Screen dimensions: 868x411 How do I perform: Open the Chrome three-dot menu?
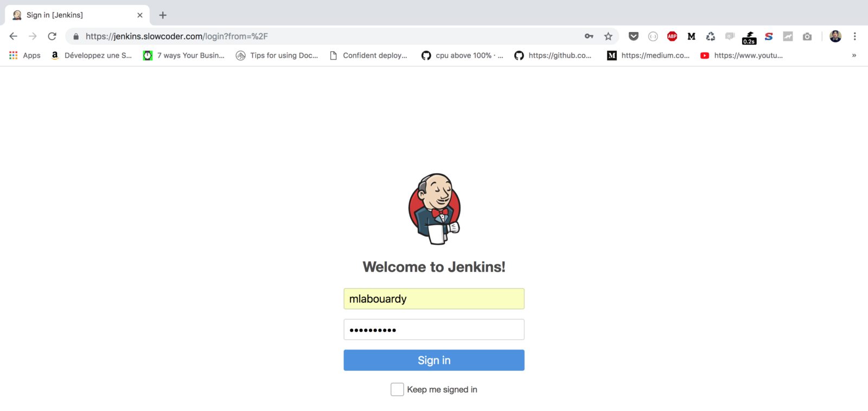[x=854, y=36]
